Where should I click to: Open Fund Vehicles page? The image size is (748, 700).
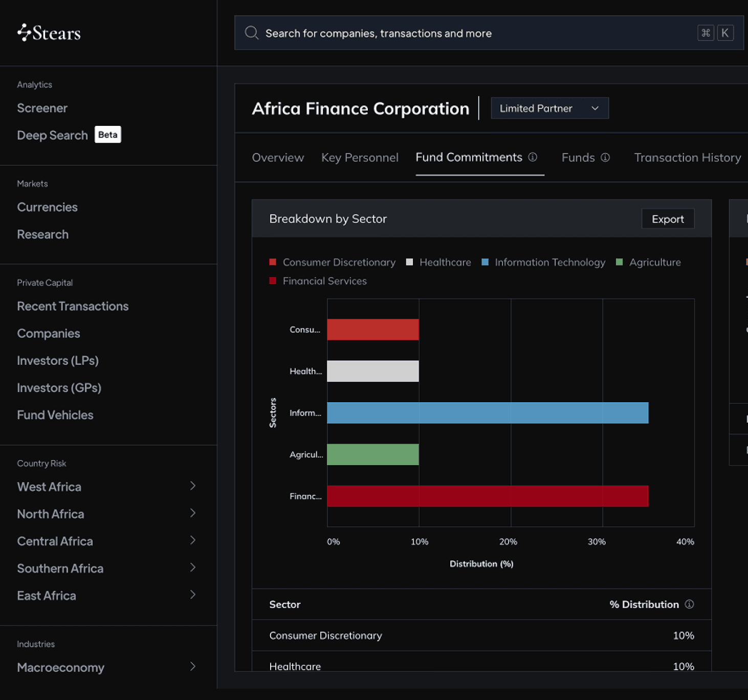coord(55,415)
